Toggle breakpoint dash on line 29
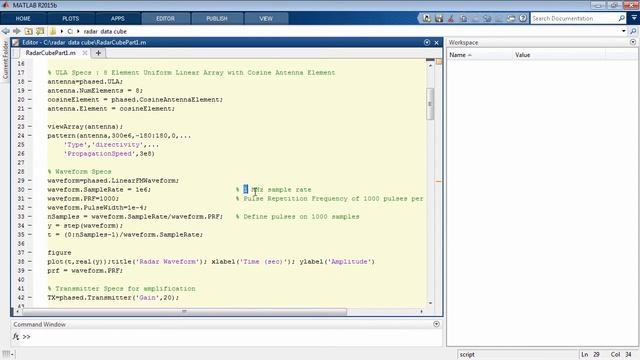 [x=29, y=180]
